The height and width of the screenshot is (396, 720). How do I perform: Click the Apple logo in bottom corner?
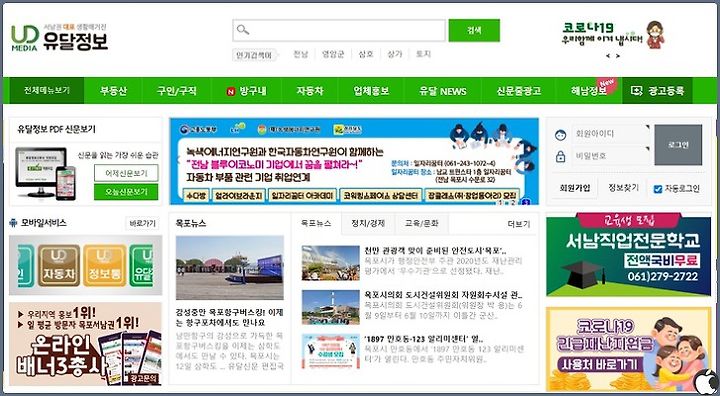point(705,381)
